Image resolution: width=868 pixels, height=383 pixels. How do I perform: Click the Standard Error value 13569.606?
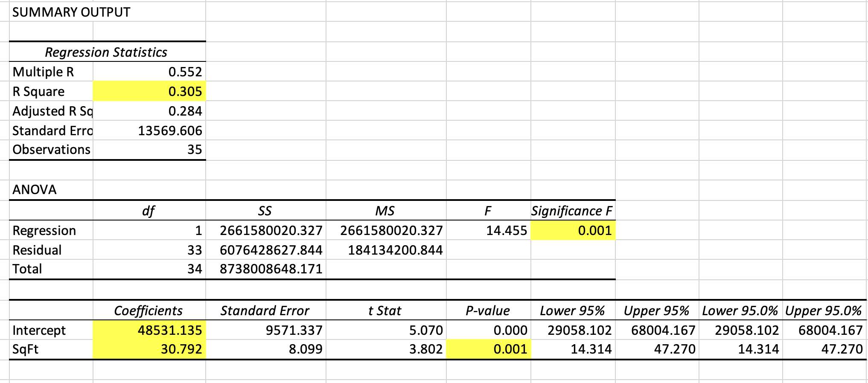pos(149,131)
